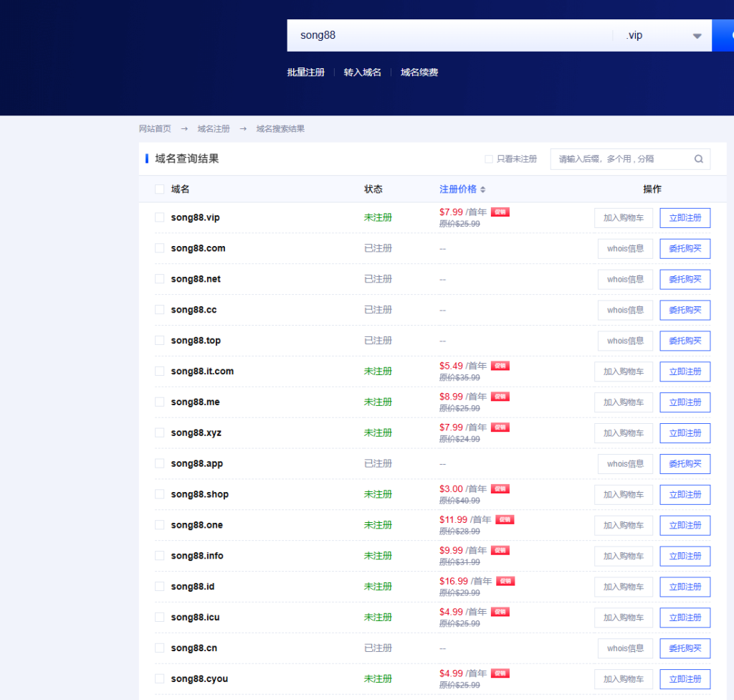Click 立即注册 for song88.cyou
This screenshot has height=700, width=734.
685,679
